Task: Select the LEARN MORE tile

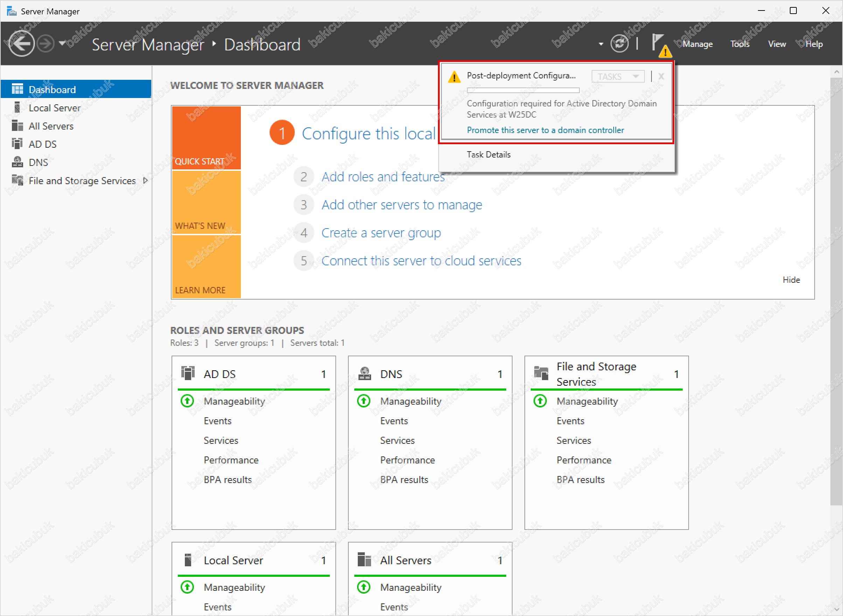Action: tap(206, 267)
